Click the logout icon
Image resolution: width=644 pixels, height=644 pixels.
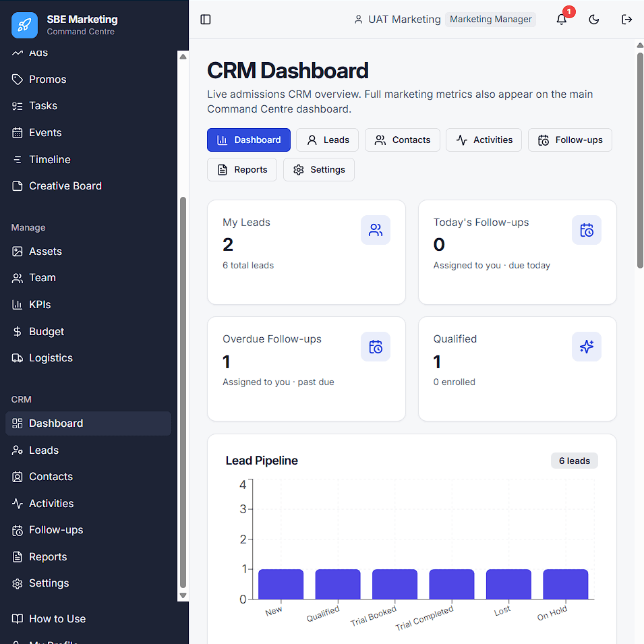click(x=626, y=20)
